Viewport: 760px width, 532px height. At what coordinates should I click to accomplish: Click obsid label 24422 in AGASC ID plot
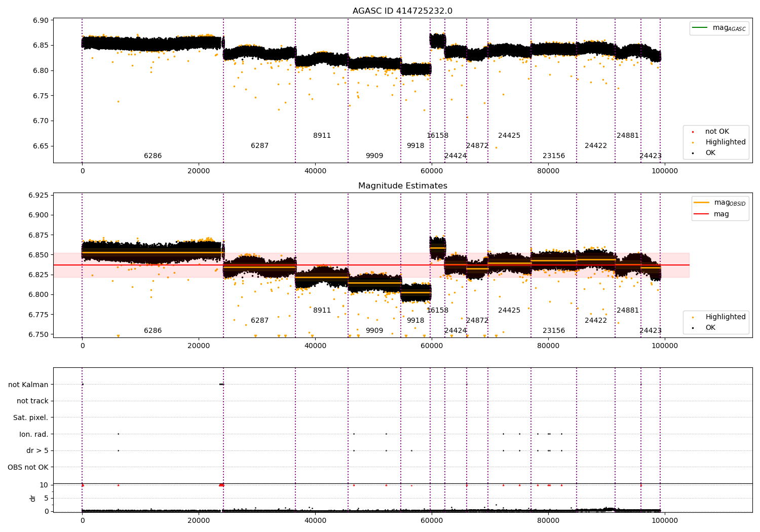click(x=596, y=146)
